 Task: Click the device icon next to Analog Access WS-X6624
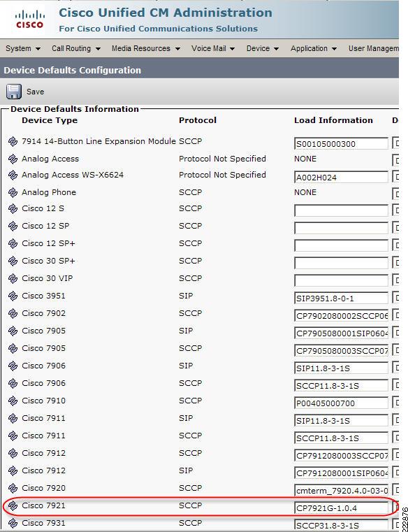coord(13,175)
